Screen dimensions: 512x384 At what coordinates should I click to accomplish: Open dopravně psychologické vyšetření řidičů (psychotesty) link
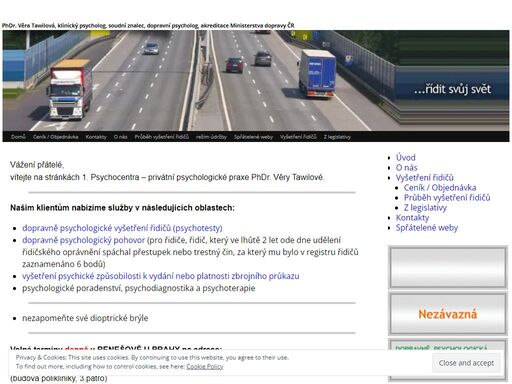pyautogui.click(x=122, y=228)
